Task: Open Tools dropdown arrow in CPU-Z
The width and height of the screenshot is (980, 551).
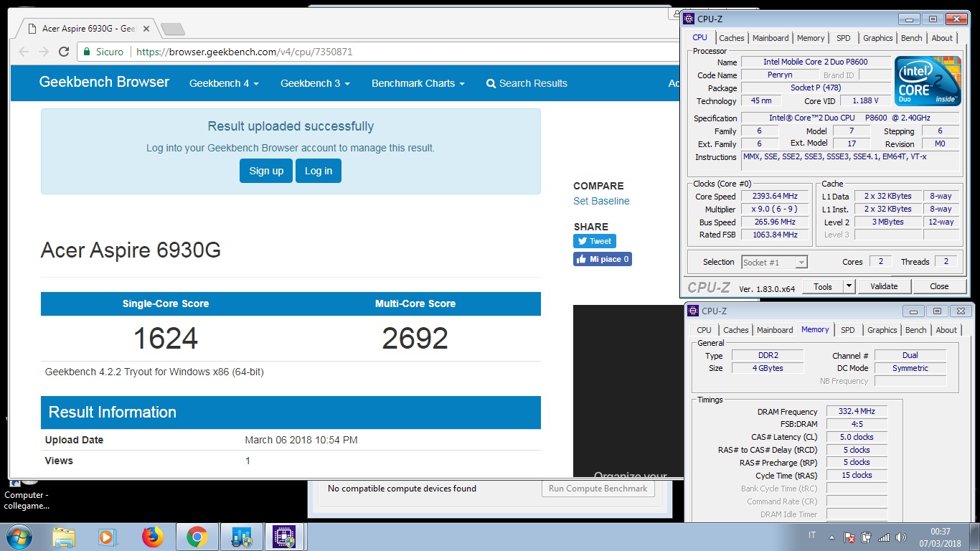Action: (849, 286)
